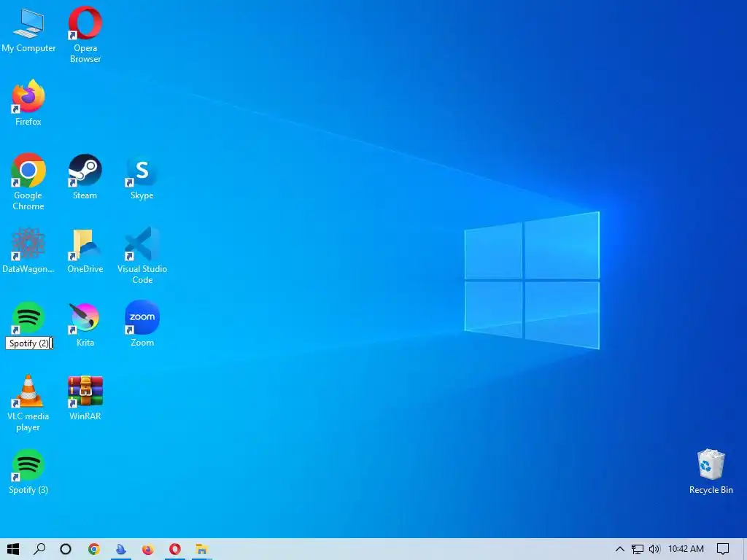Open the Action Center notifications
The width and height of the screenshot is (747, 560).
click(x=723, y=549)
